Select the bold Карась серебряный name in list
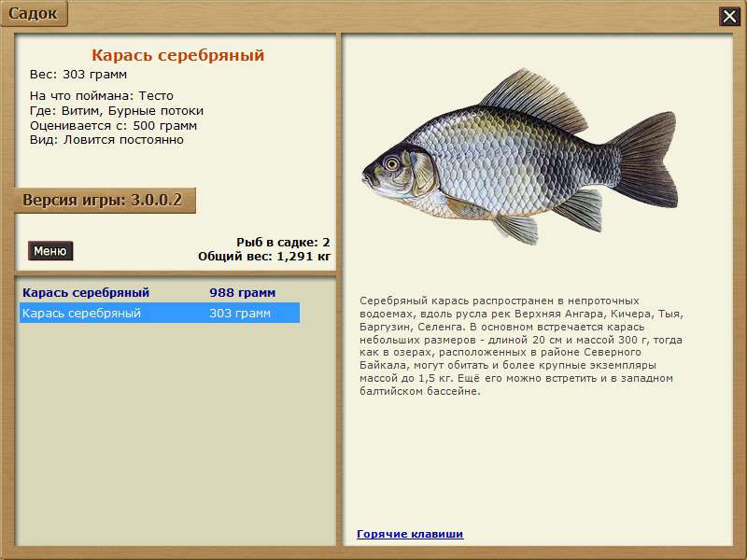 (x=86, y=293)
